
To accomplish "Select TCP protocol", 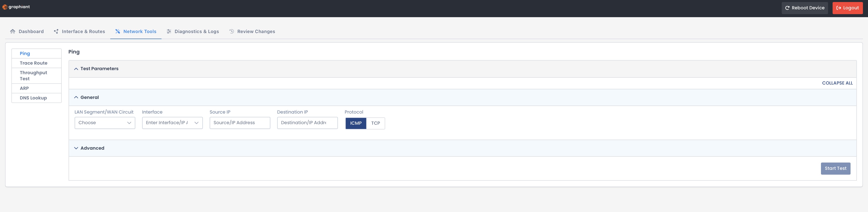I will 375,123.
